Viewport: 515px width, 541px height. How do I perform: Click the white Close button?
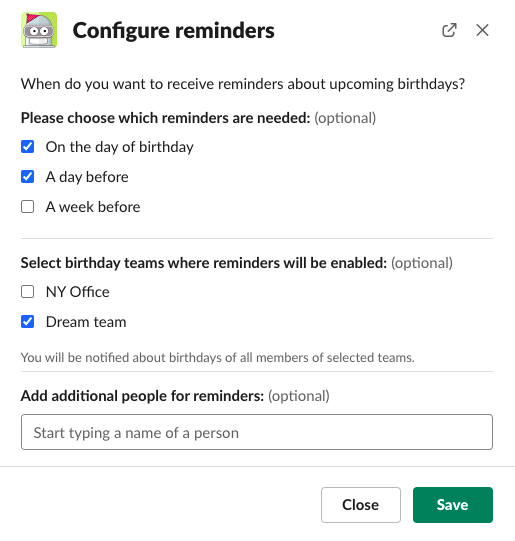(x=361, y=505)
